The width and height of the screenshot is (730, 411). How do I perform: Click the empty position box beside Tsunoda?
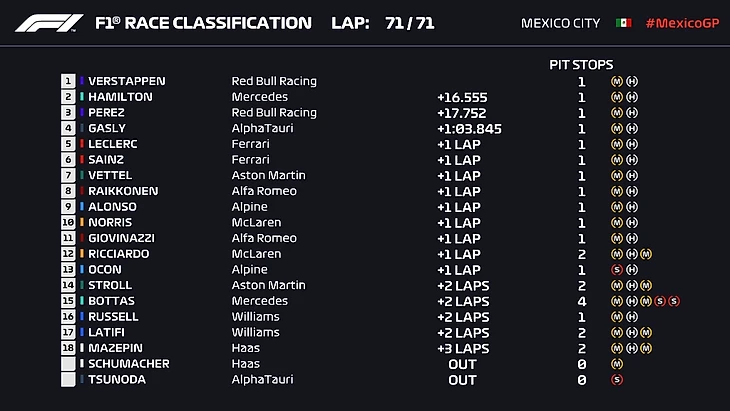pos(68,380)
